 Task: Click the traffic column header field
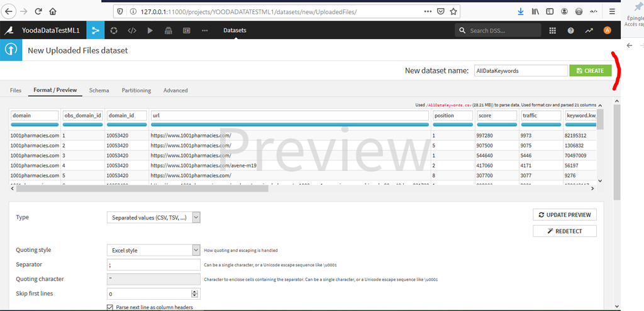(x=541, y=116)
